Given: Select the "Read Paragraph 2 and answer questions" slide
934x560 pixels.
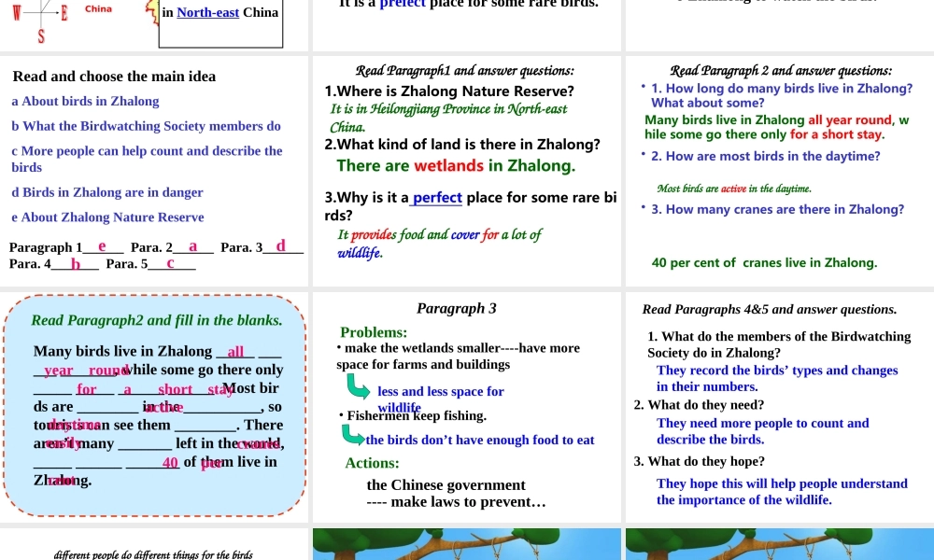Looking at the screenshot, I should (780, 171).
